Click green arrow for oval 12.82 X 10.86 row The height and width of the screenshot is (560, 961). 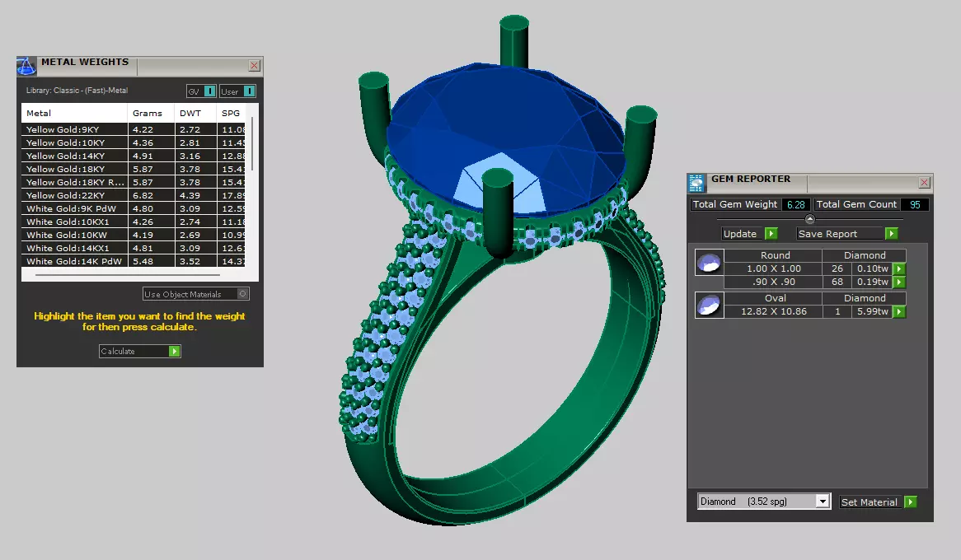(x=899, y=311)
